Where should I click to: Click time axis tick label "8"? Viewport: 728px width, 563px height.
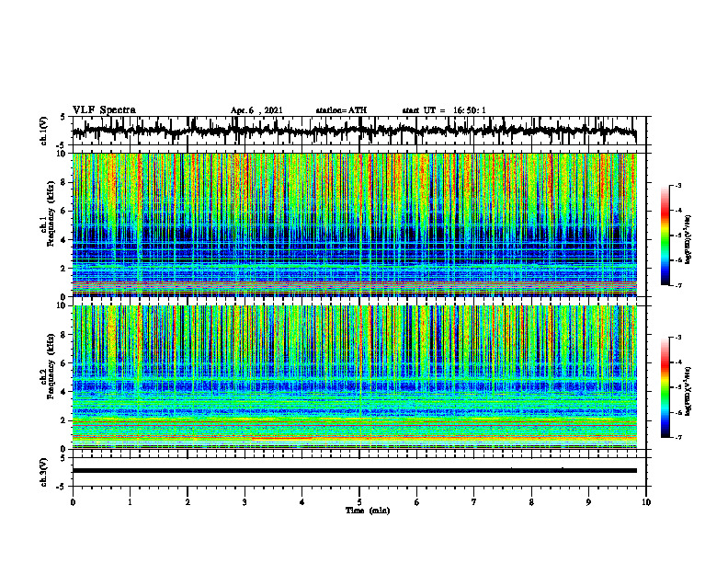point(531,502)
